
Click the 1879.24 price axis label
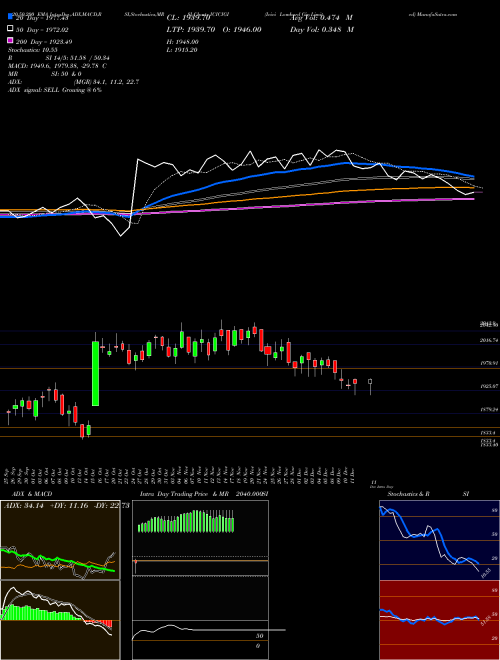pyautogui.click(x=489, y=409)
